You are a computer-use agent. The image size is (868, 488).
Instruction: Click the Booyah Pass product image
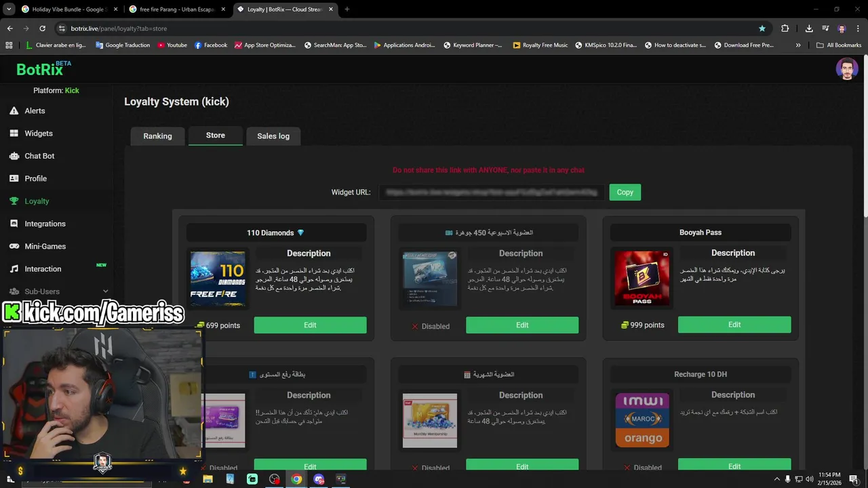[x=642, y=279]
